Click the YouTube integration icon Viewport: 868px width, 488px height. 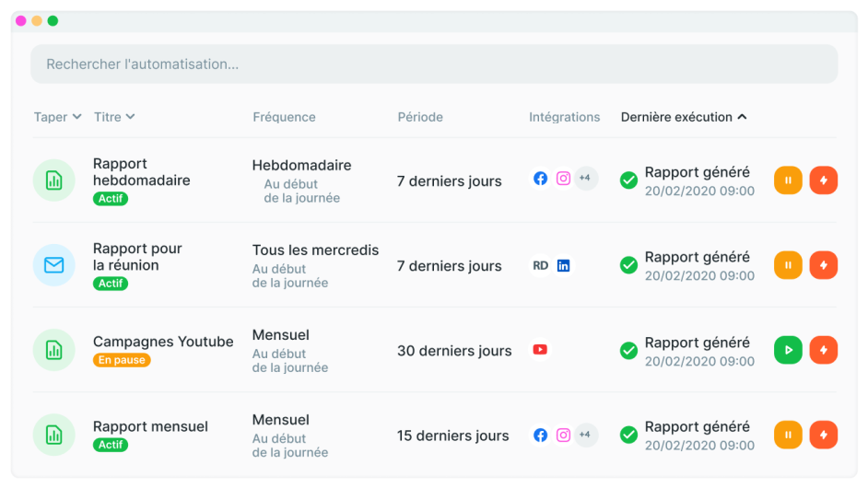540,350
